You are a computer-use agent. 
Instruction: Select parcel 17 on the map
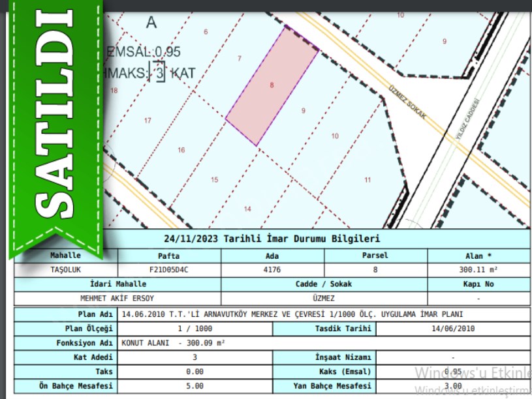click(x=148, y=121)
